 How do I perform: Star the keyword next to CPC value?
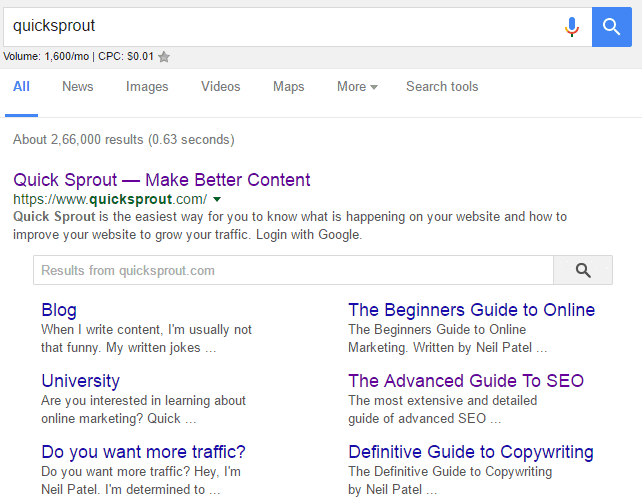(164, 56)
